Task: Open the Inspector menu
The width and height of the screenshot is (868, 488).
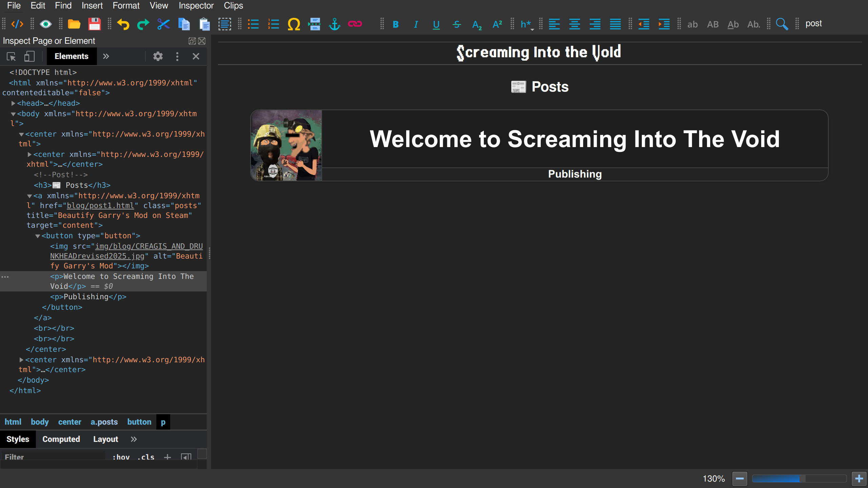Action: pos(196,5)
